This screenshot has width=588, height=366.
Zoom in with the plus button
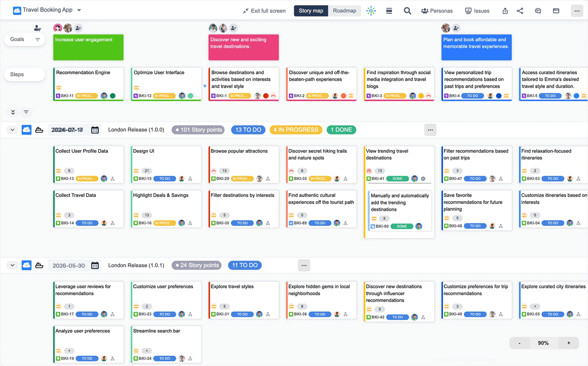568,343
